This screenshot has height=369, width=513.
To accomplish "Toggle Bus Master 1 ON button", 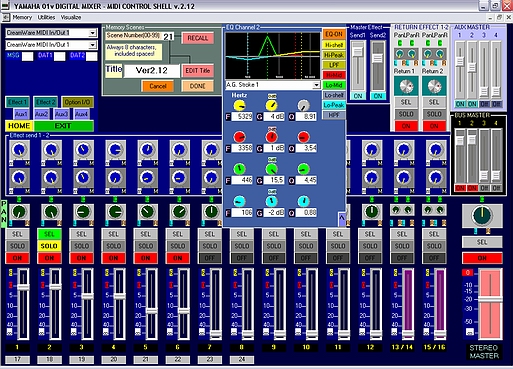I will click(460, 188).
